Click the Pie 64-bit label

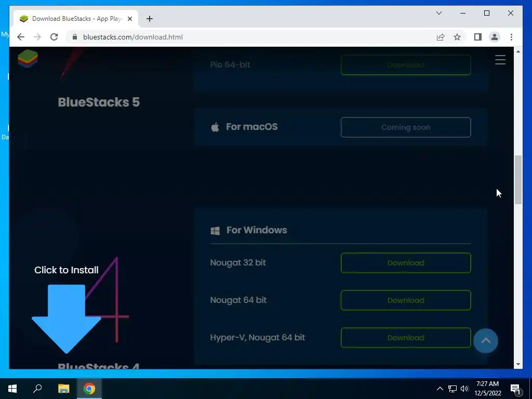[230, 64]
